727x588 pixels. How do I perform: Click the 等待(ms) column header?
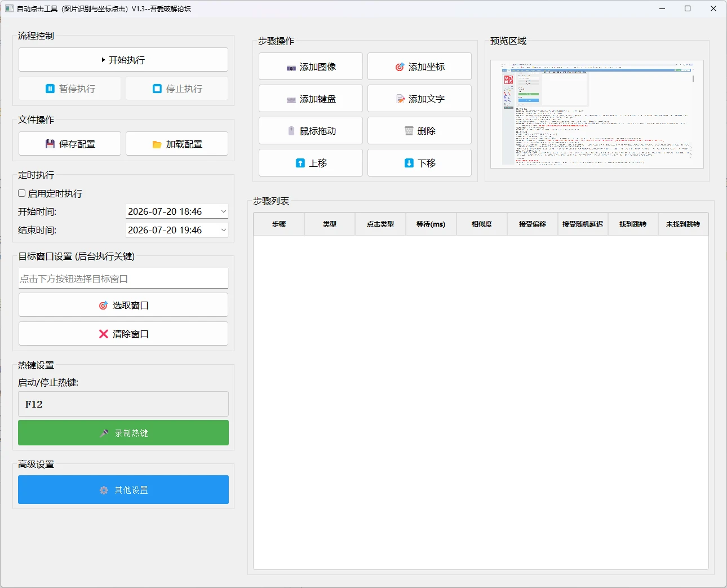coord(431,224)
